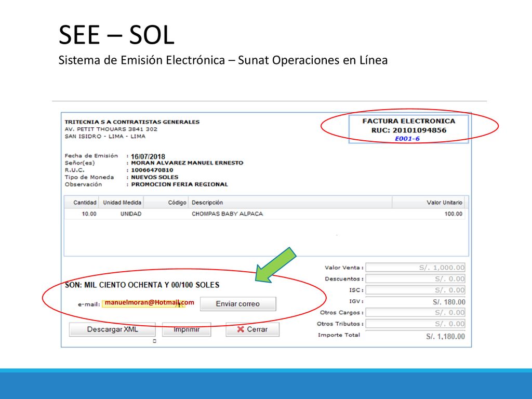
Task: Click the Valor Venta amount field
Action: (415, 268)
